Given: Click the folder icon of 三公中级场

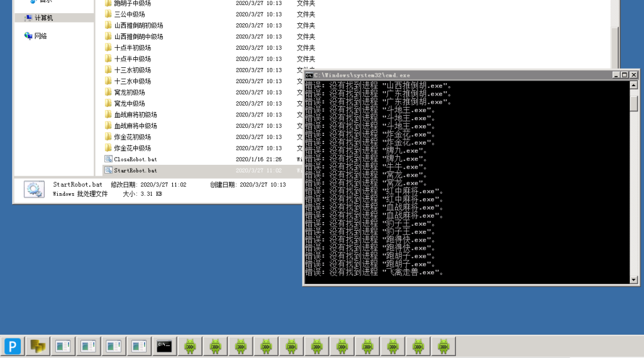Looking at the screenshot, I should pyautogui.click(x=108, y=14).
